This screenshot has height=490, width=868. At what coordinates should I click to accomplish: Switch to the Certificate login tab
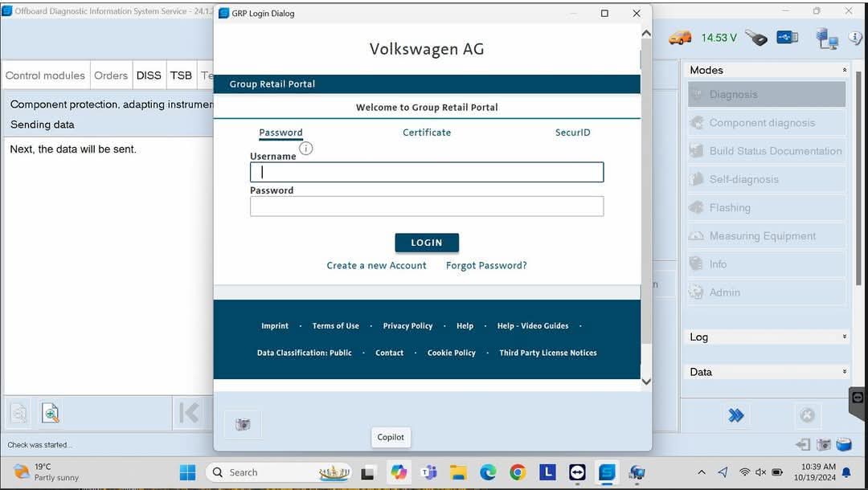427,133
